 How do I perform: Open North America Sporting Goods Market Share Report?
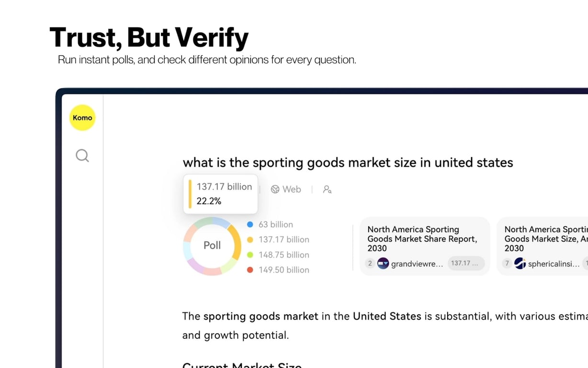(422, 239)
